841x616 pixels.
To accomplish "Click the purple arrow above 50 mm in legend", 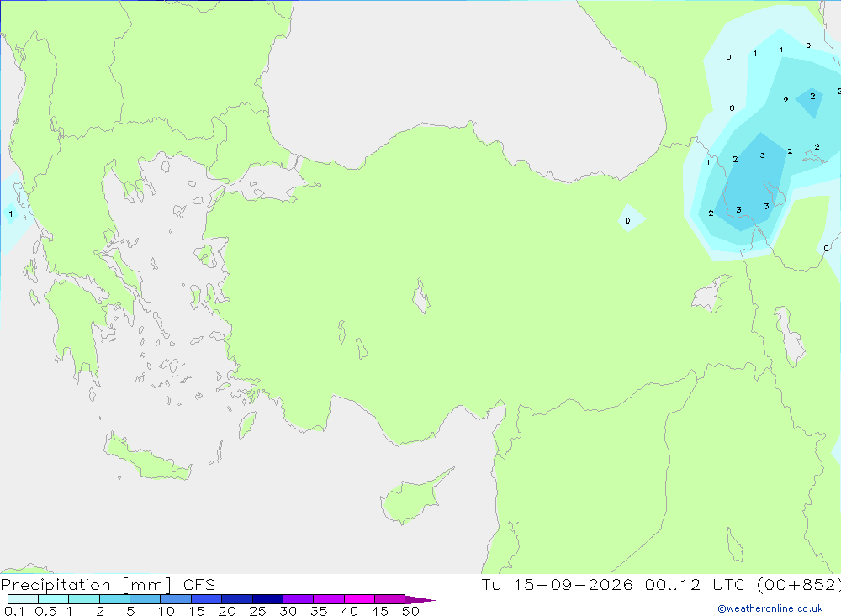I will point(420,599).
